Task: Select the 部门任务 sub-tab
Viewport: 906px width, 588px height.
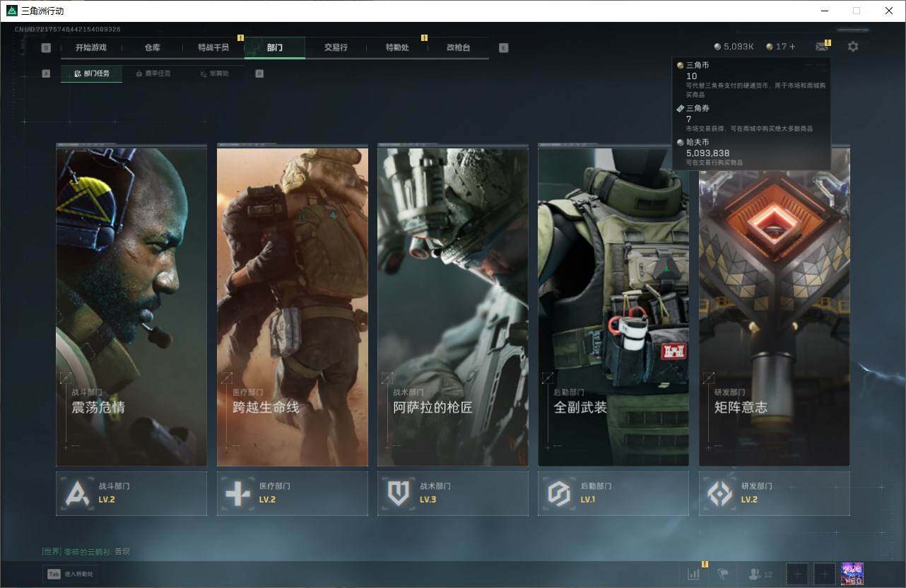Action: pyautogui.click(x=92, y=73)
